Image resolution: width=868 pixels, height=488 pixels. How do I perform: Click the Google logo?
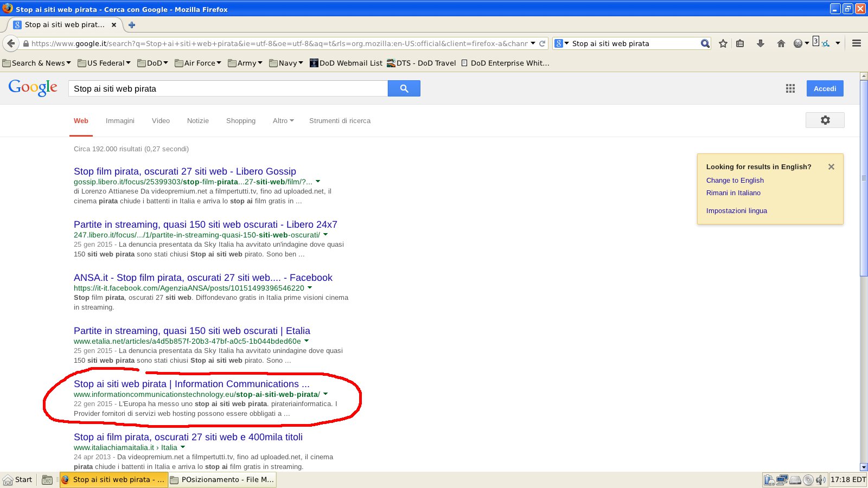tap(33, 88)
